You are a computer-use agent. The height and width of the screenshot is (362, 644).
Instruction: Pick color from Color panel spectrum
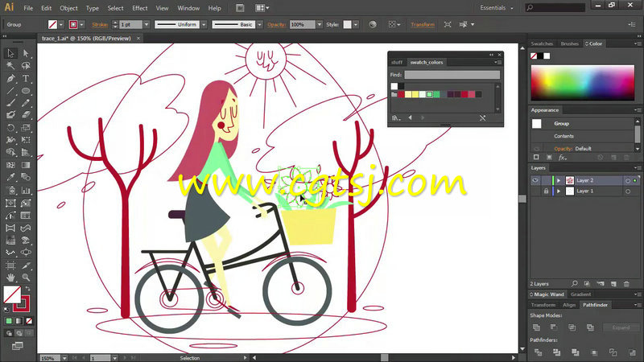(582, 83)
